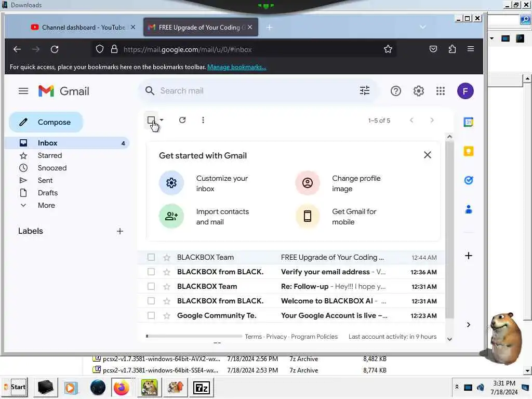Tick the select all conversations checkbox

tap(151, 120)
